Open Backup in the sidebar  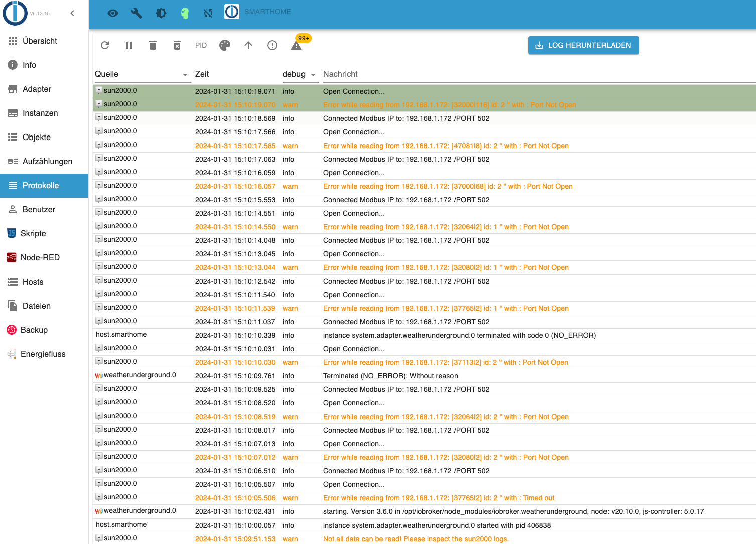[x=44, y=330]
